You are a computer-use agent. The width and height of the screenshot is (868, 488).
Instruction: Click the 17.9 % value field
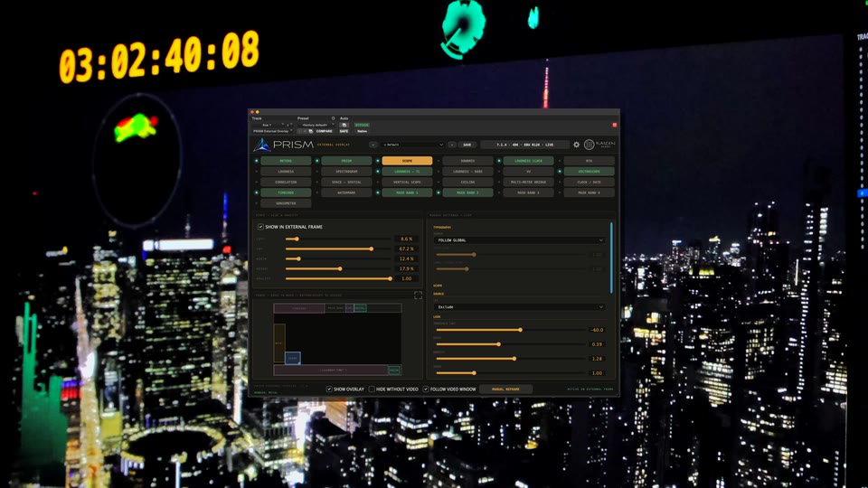tap(406, 269)
